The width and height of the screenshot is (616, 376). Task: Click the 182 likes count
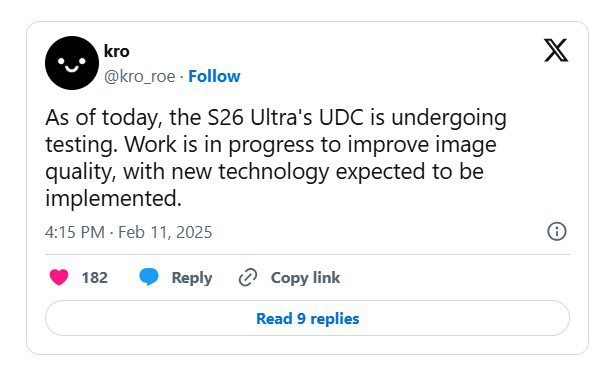pyautogui.click(x=95, y=278)
